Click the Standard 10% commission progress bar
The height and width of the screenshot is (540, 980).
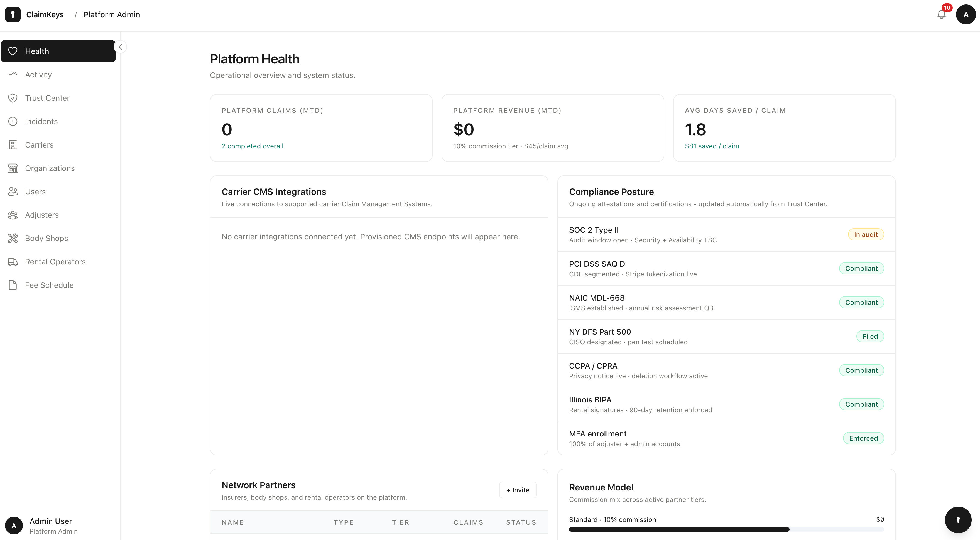726,529
